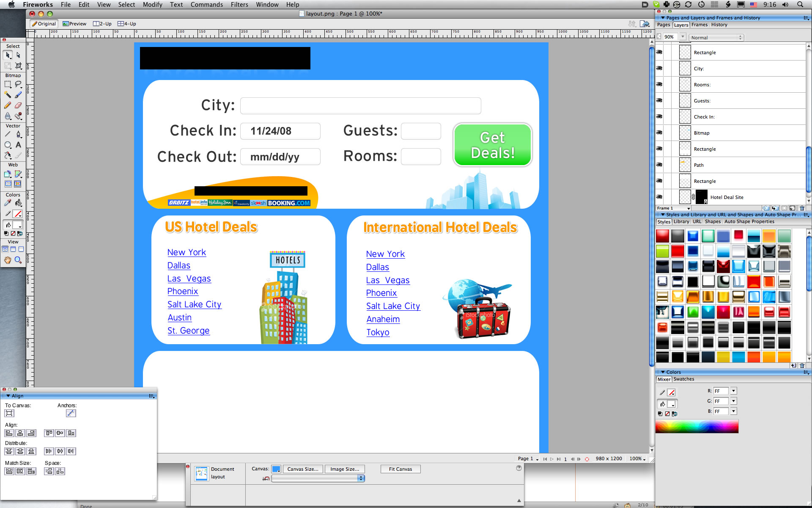
Task: Hide the Guests: layer
Action: [x=659, y=100]
